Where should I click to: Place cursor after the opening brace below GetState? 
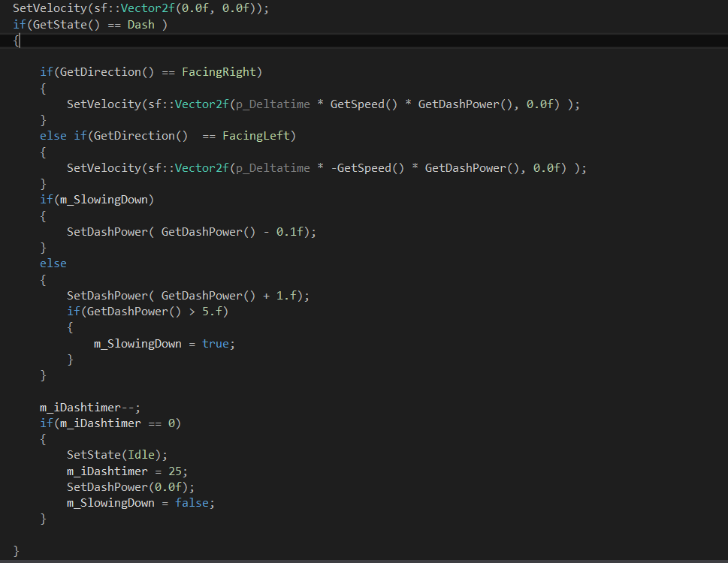20,41
